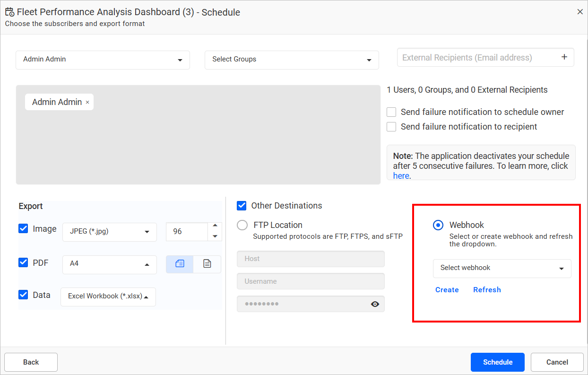
Task: Click the schedule calendar icon in the header
Action: coord(10,12)
